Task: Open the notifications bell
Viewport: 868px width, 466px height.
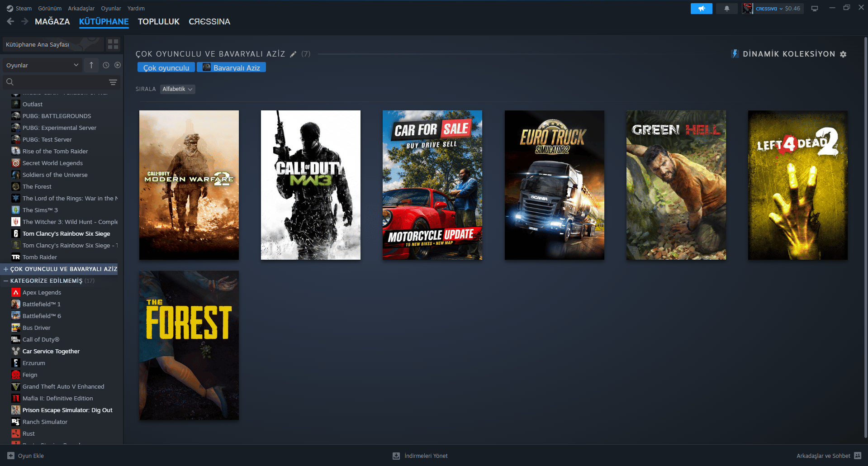Action: coord(727,9)
